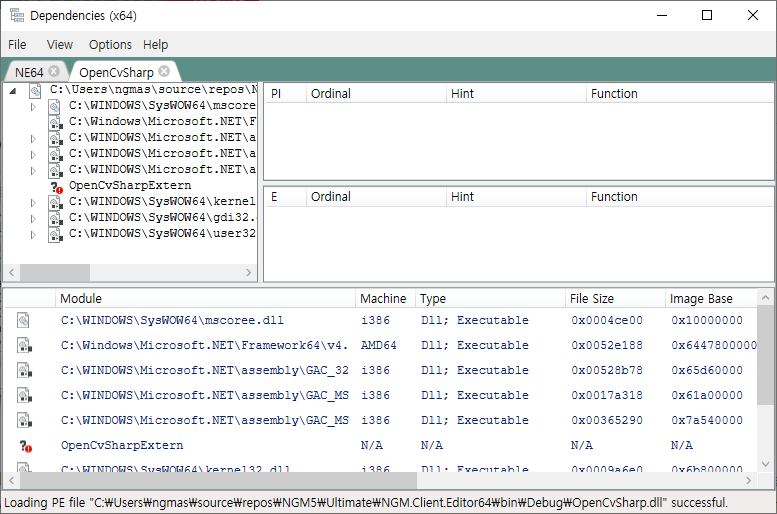The height and width of the screenshot is (514, 777).
Task: Click the missing-module icon beside OpenCvSharpExtern in tree
Action: [56, 187]
